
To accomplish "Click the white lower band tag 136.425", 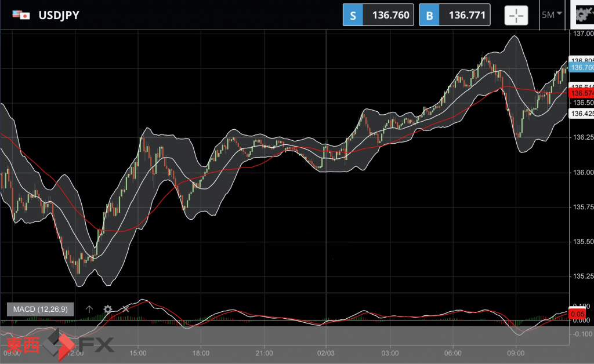I will tap(582, 114).
